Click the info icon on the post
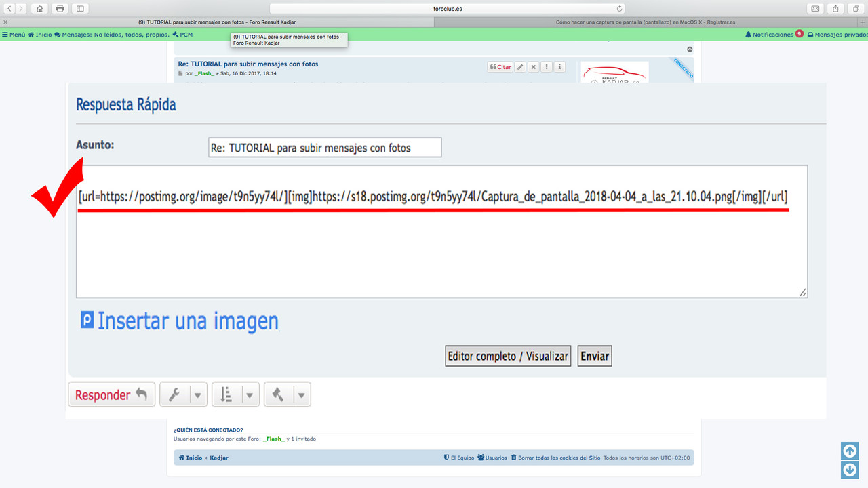This screenshot has height=488, width=868. click(559, 67)
